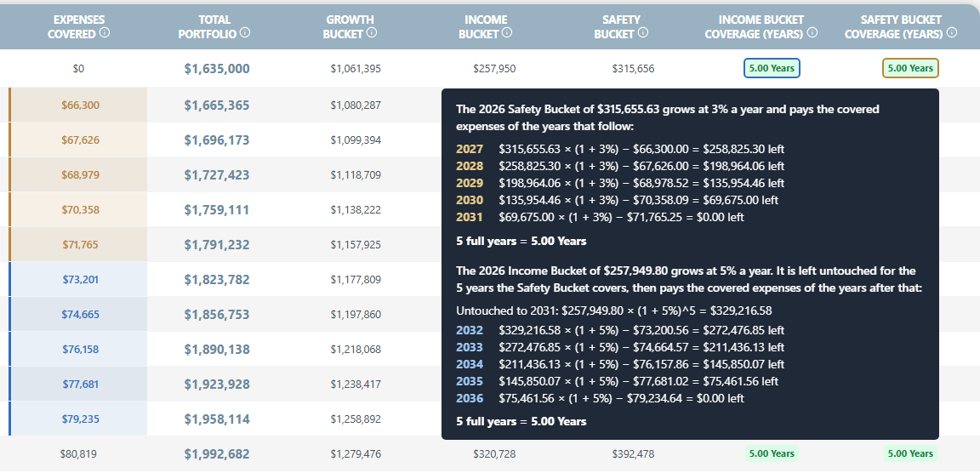Image resolution: width=980 pixels, height=473 pixels.
Task: Click the $71,765 expenses covered cell
Action: tap(80, 245)
